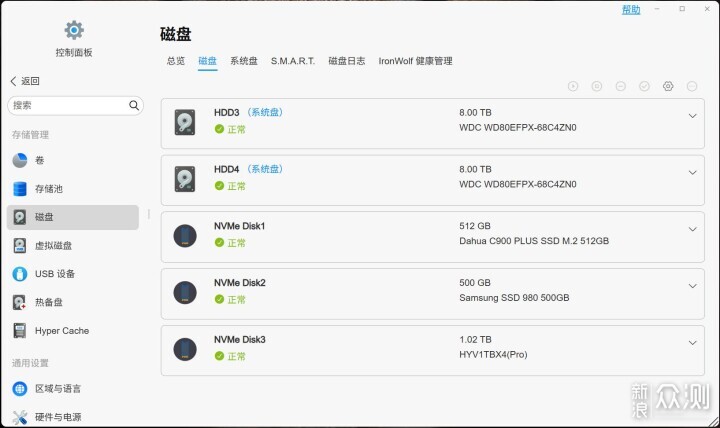Switch to the 总览 tab

(176, 61)
